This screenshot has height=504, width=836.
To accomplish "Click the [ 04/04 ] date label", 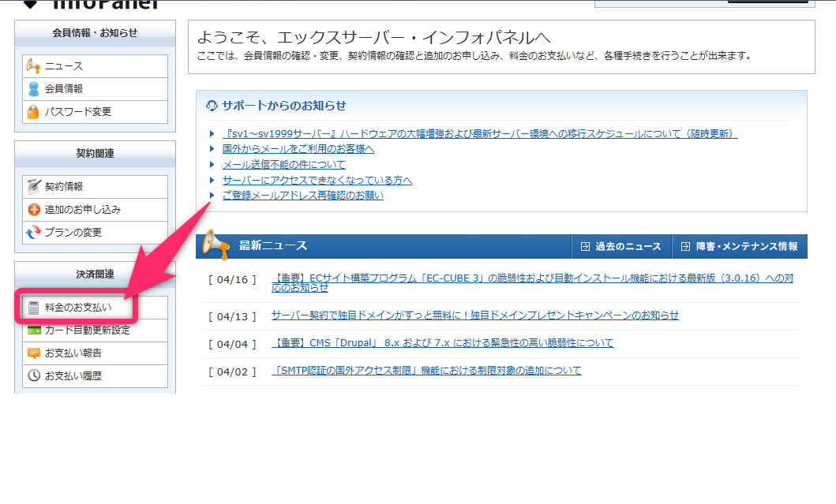I will (x=232, y=344).
